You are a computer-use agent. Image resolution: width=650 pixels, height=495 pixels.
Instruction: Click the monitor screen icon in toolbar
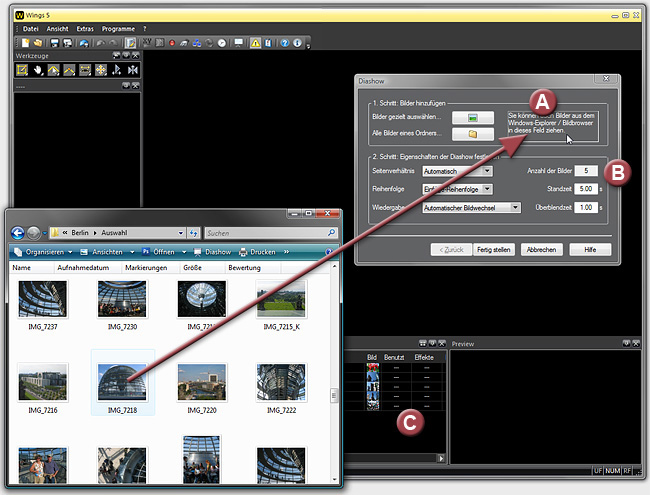(x=239, y=43)
